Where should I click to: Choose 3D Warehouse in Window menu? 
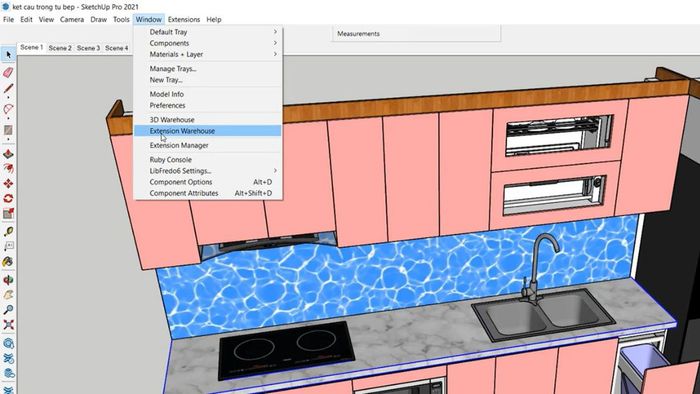coord(208,120)
